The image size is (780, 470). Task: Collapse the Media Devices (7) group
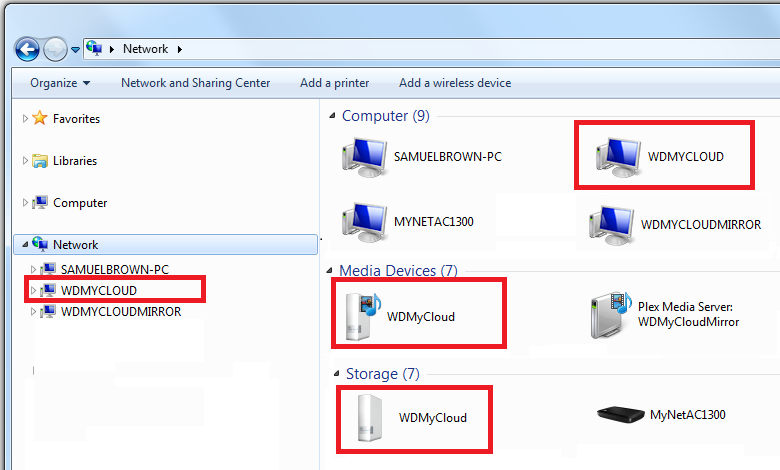pos(329,271)
